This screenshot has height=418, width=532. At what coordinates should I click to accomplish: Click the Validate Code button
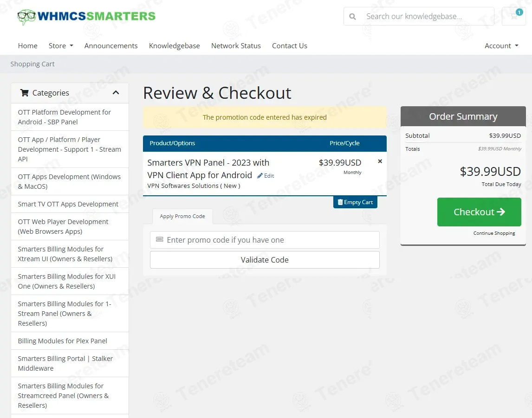[x=265, y=260]
